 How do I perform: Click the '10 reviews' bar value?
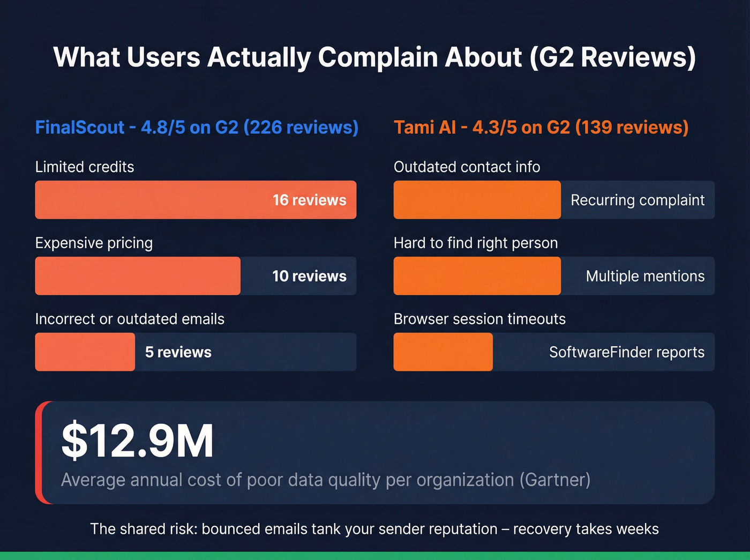309,276
